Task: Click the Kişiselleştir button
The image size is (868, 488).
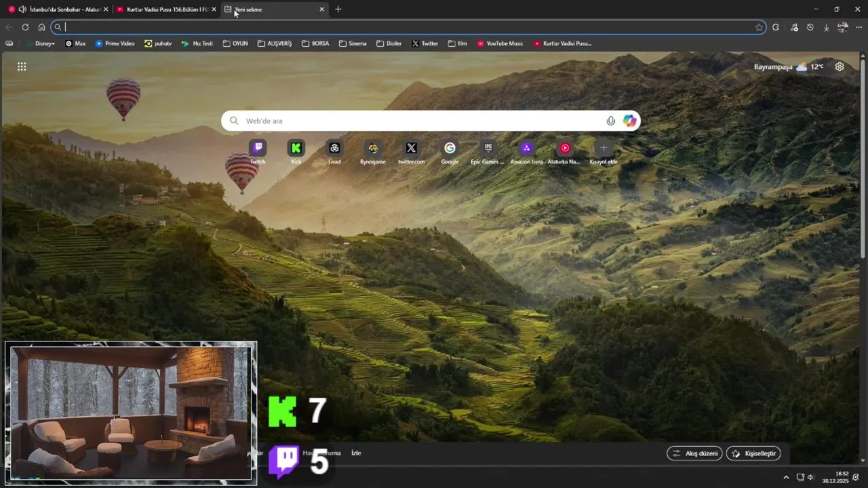Action: pyautogui.click(x=753, y=453)
